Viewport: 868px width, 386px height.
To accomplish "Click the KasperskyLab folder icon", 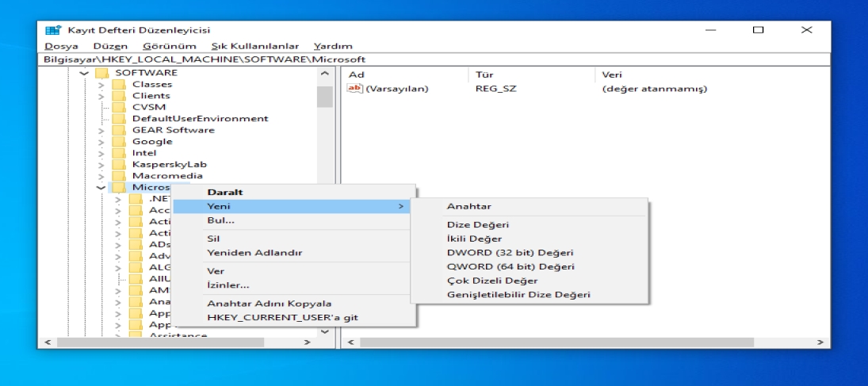I will 118,165.
